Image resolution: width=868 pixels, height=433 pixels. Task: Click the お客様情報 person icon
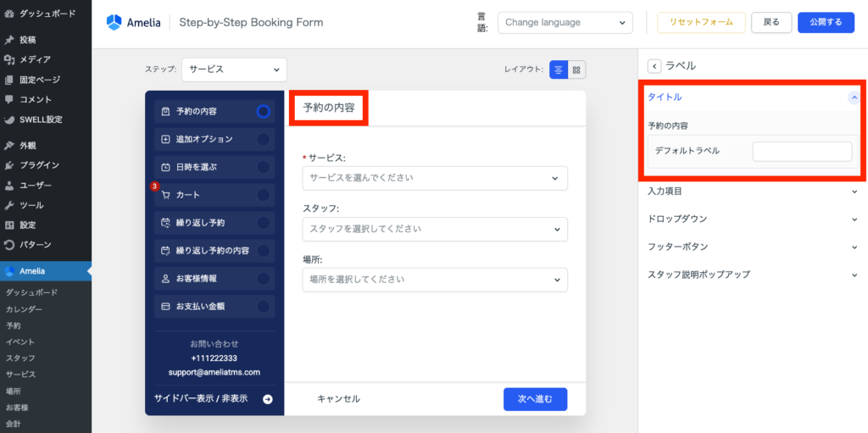(165, 278)
